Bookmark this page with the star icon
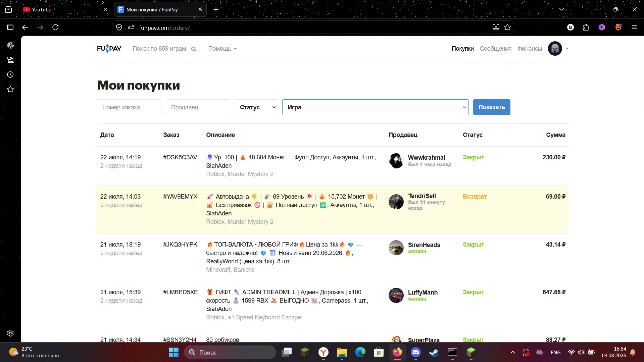 (x=507, y=27)
